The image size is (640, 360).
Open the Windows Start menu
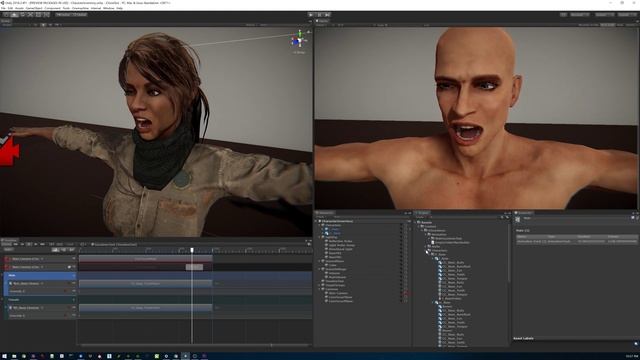tap(4, 356)
